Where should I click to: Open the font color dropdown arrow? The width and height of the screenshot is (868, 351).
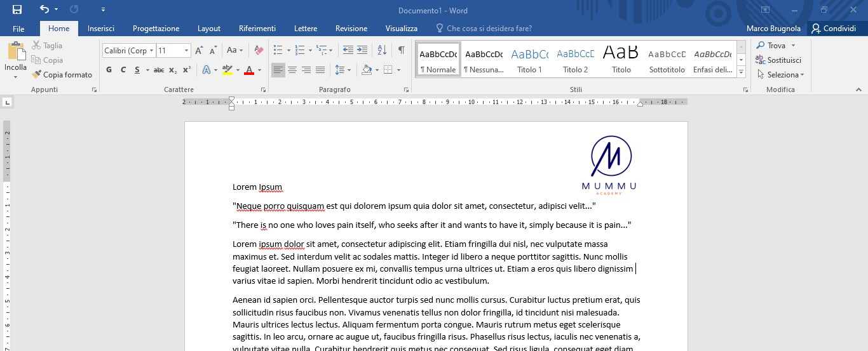click(259, 70)
